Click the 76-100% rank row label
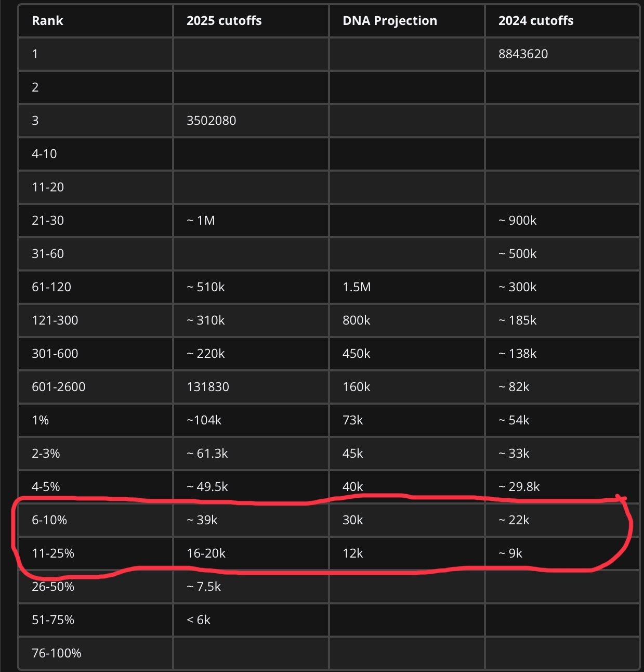This screenshot has width=644, height=672. (x=96, y=653)
